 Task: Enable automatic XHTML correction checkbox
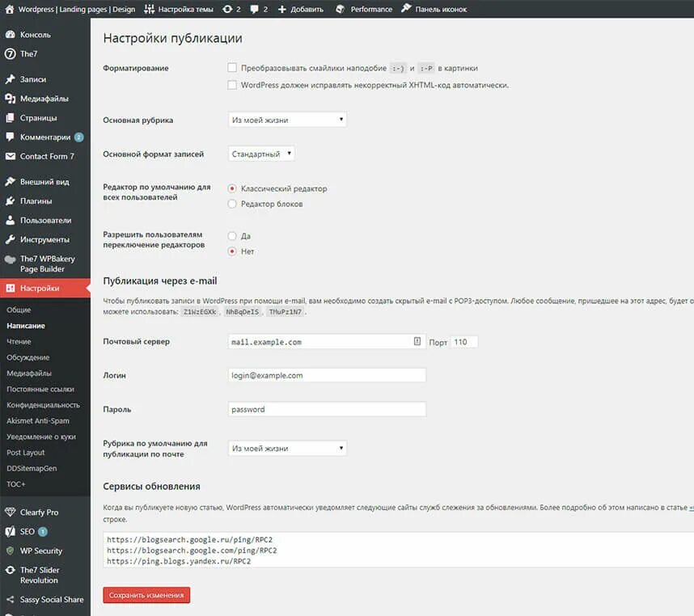click(x=232, y=85)
